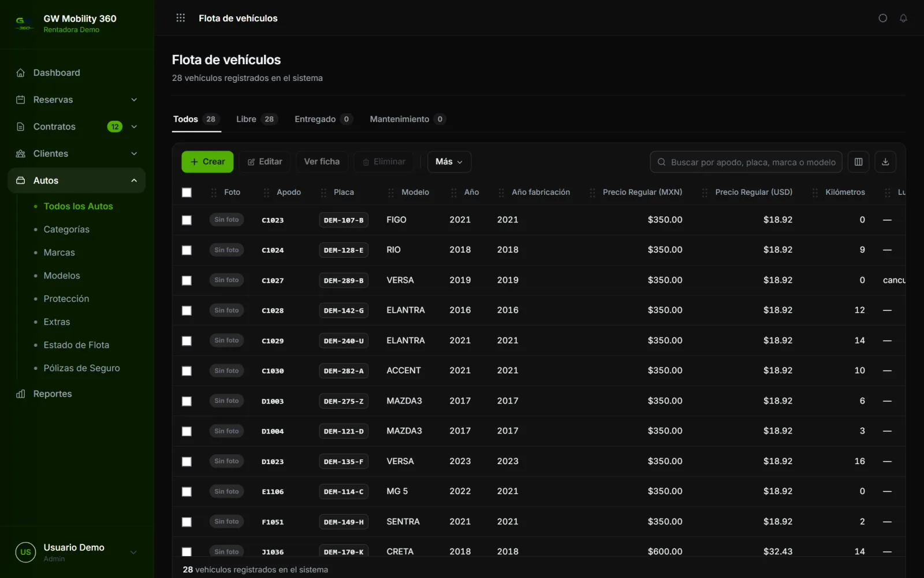The height and width of the screenshot is (578, 924).
Task: Click the vehicle search input field
Action: (x=746, y=162)
